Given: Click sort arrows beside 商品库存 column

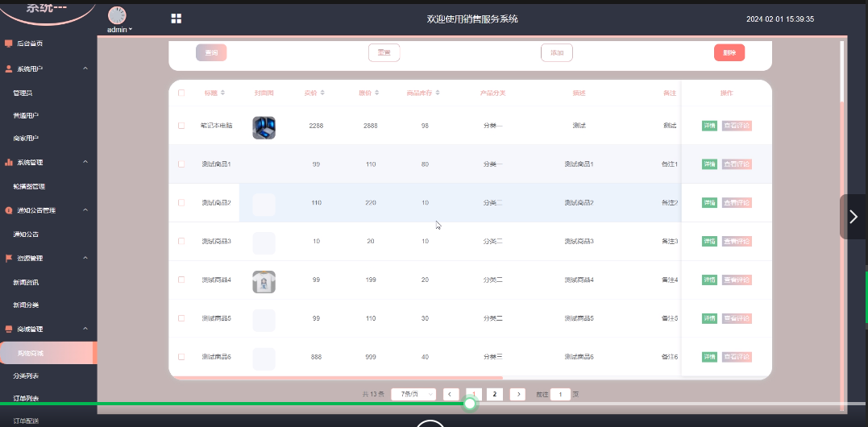Looking at the screenshot, I should [438, 93].
